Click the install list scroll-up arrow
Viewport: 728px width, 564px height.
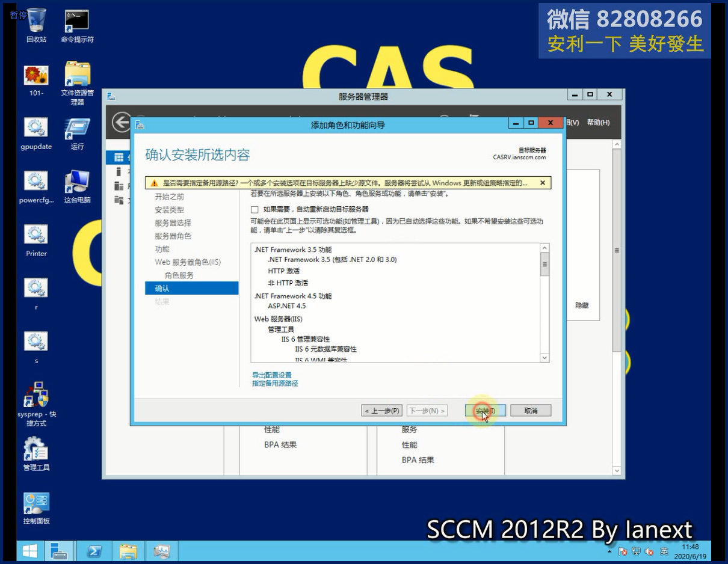(544, 248)
